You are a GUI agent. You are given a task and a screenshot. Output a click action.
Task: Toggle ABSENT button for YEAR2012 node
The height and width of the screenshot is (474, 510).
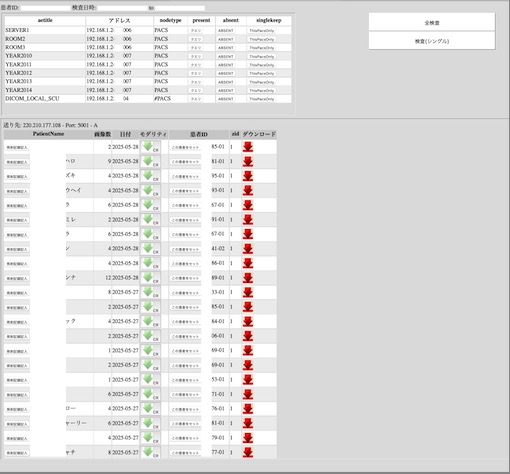pyautogui.click(x=226, y=73)
